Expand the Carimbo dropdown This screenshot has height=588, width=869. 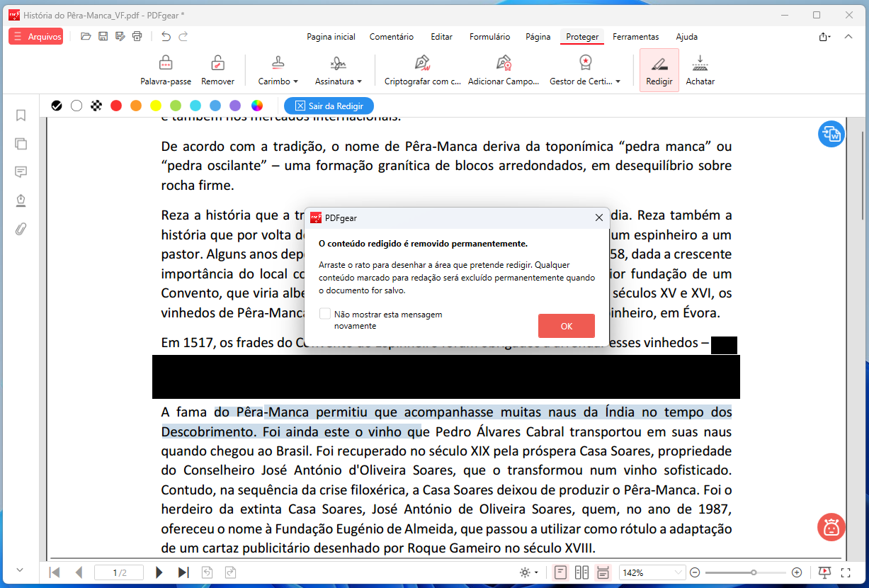pyautogui.click(x=278, y=81)
